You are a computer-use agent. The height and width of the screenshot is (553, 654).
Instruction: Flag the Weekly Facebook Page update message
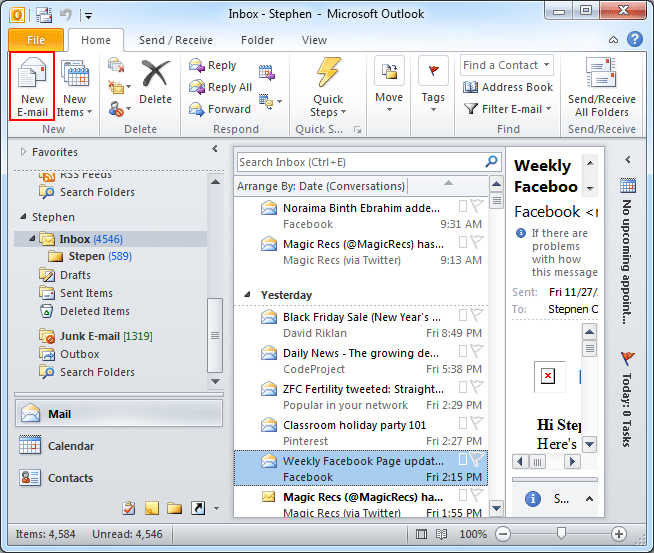click(x=476, y=459)
